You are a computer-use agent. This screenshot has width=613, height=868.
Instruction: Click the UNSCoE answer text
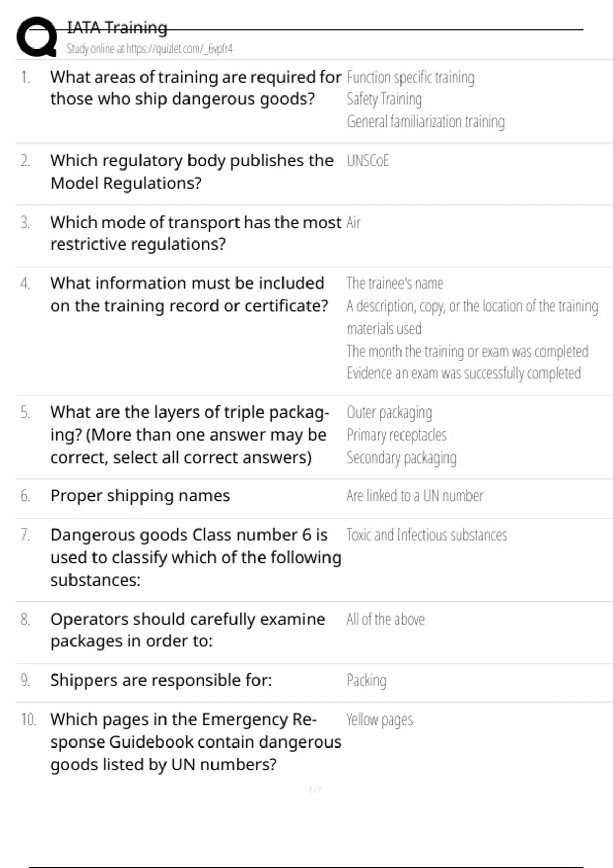368,161
